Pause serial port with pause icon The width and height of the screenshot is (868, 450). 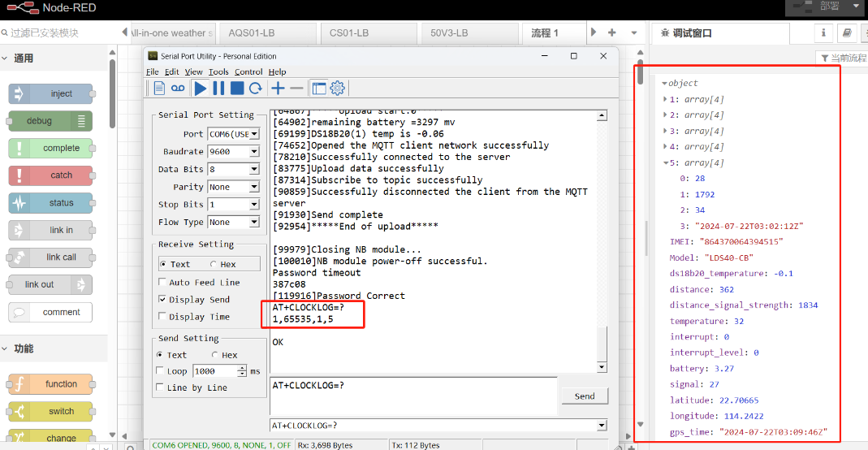(x=218, y=88)
